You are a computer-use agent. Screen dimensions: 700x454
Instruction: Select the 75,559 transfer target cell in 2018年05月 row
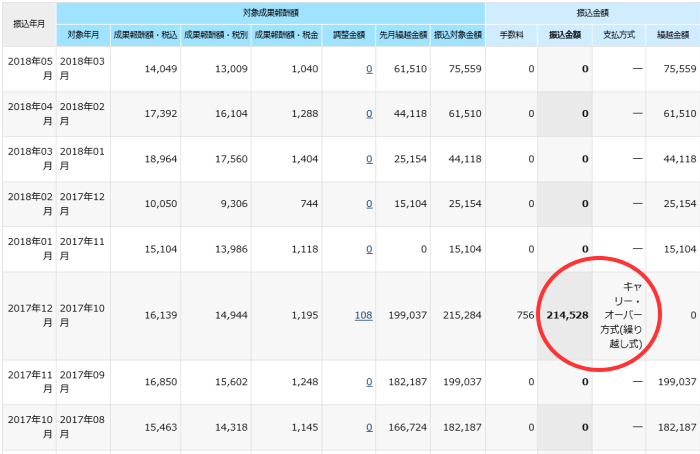[458, 69]
